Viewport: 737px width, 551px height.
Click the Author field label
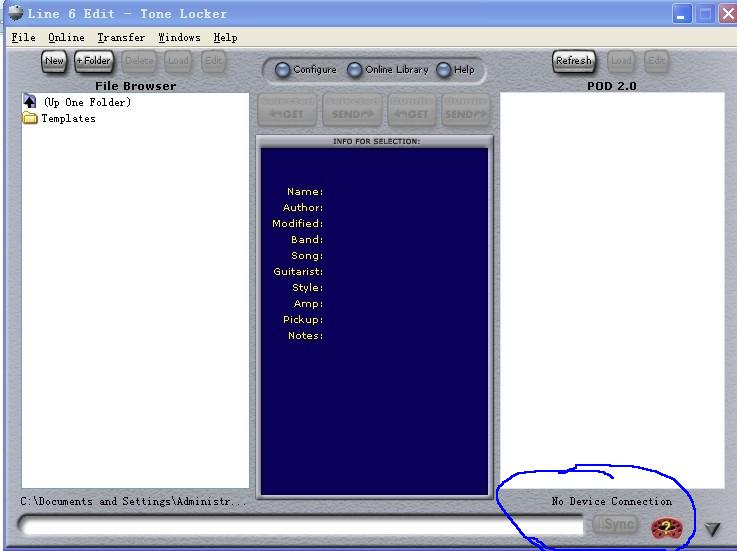303,208
